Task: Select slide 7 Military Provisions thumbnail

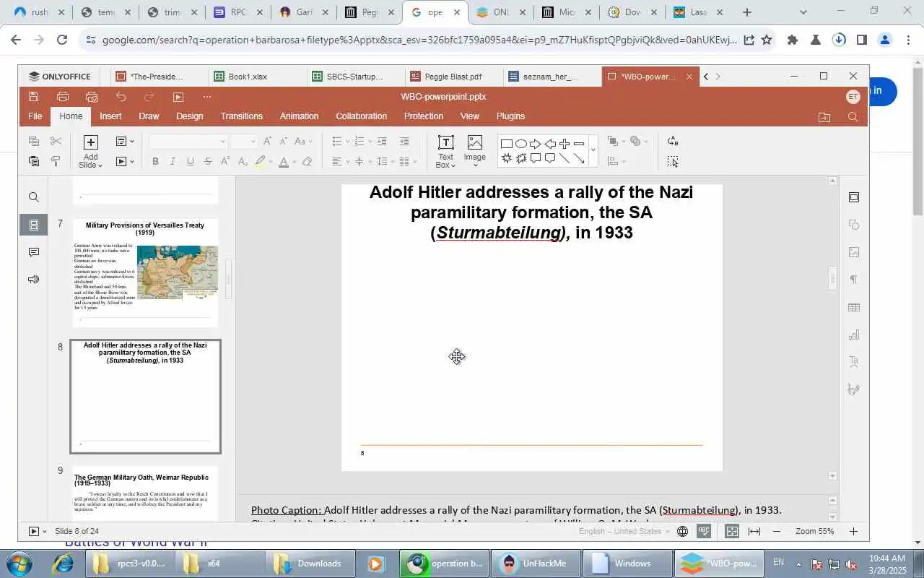Action: 145,273
